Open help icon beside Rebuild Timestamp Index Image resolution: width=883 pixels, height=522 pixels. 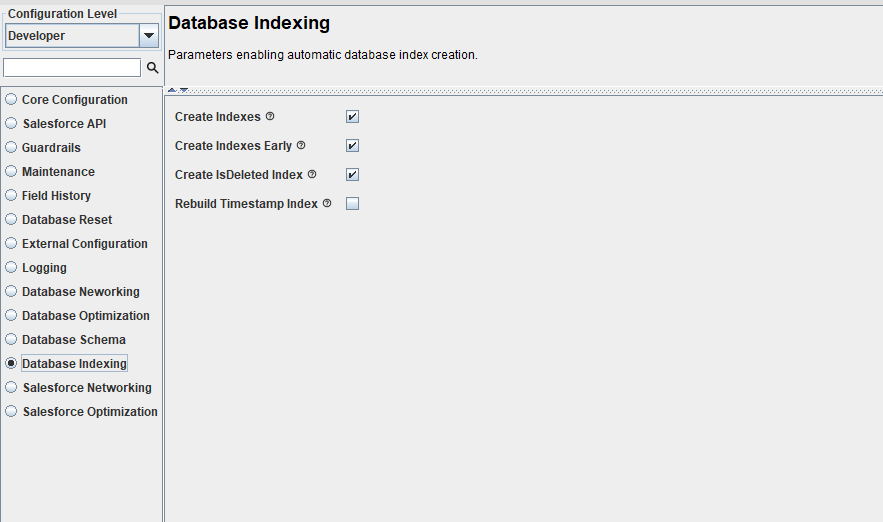327,203
